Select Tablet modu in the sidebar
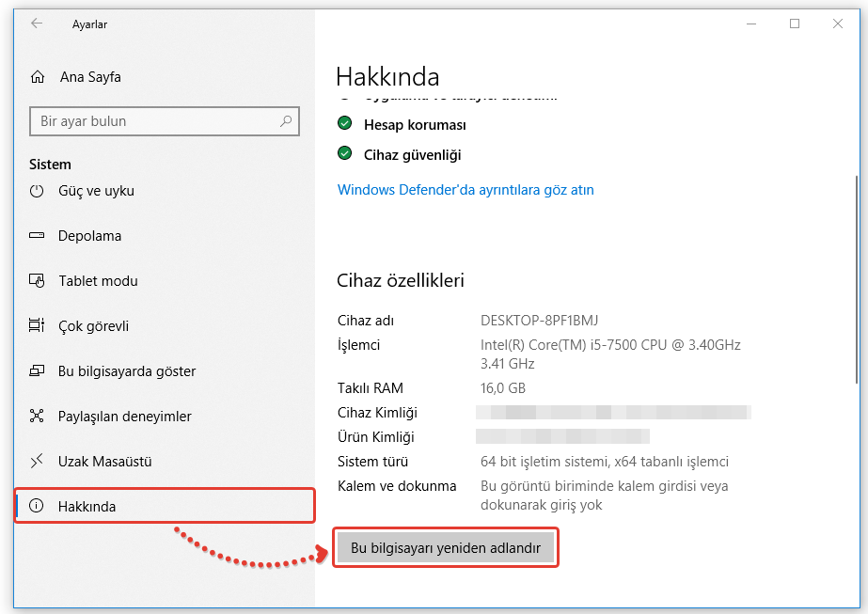This screenshot has width=868, height=614. 98,281
